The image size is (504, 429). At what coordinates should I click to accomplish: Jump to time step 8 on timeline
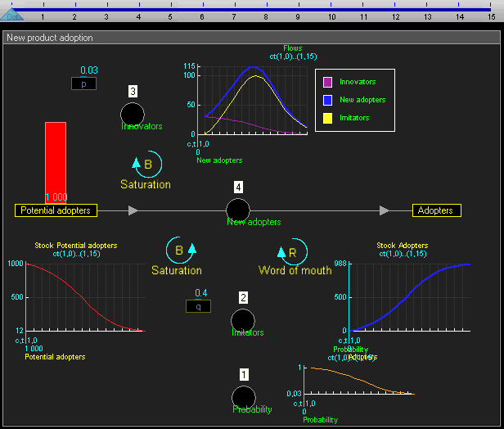[x=267, y=16]
